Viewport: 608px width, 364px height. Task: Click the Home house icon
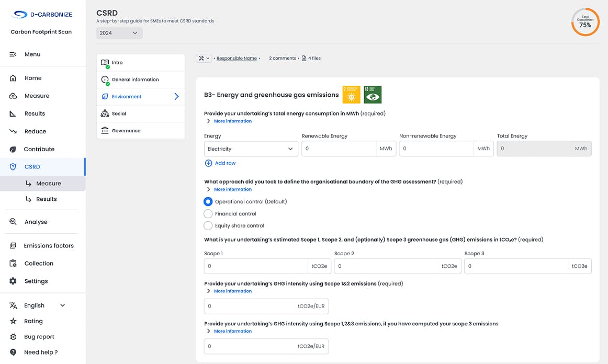13,78
